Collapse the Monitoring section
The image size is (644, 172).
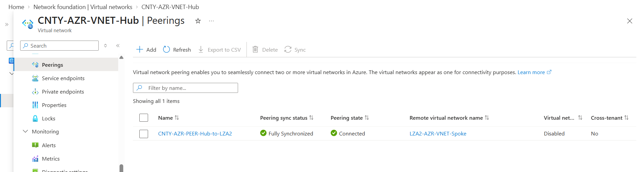click(25, 131)
